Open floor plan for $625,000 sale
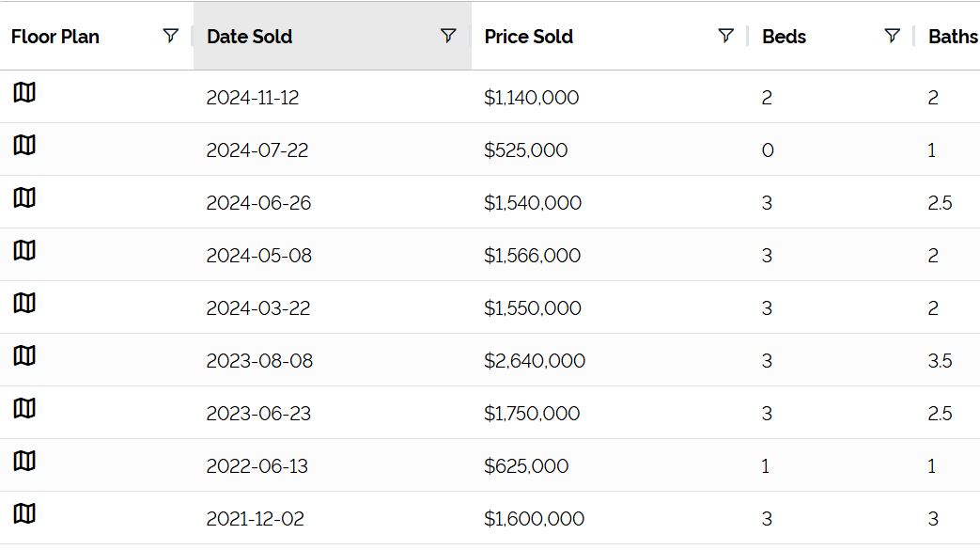 [24, 461]
